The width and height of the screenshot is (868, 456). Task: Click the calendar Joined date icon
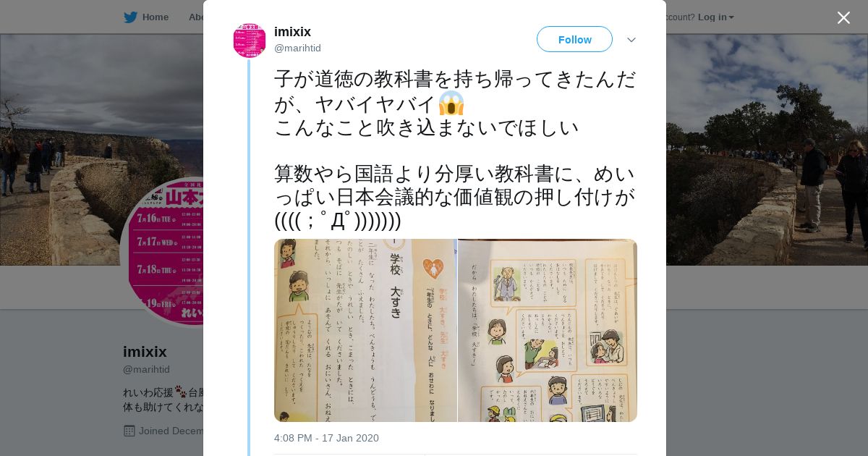coord(129,431)
